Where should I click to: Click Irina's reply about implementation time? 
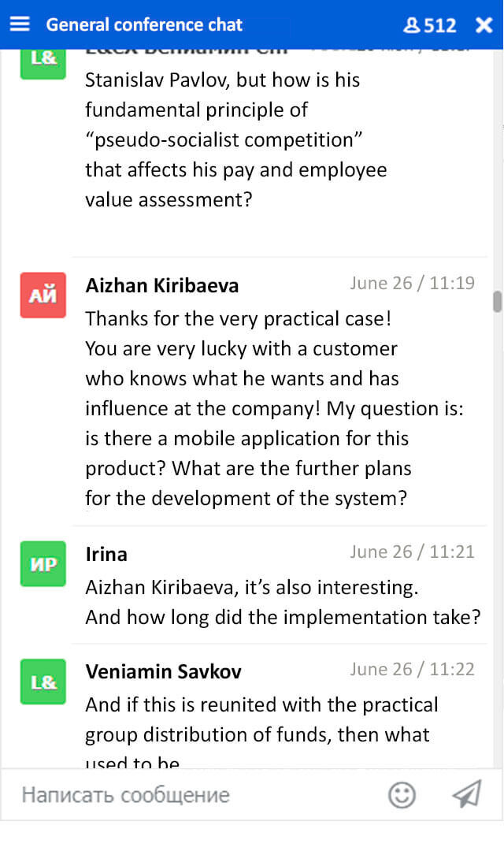282,602
